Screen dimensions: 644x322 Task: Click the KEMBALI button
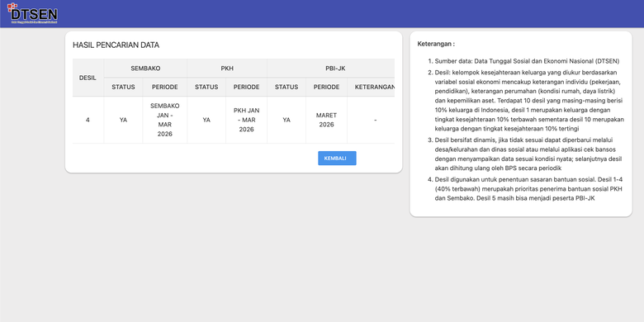pos(337,159)
